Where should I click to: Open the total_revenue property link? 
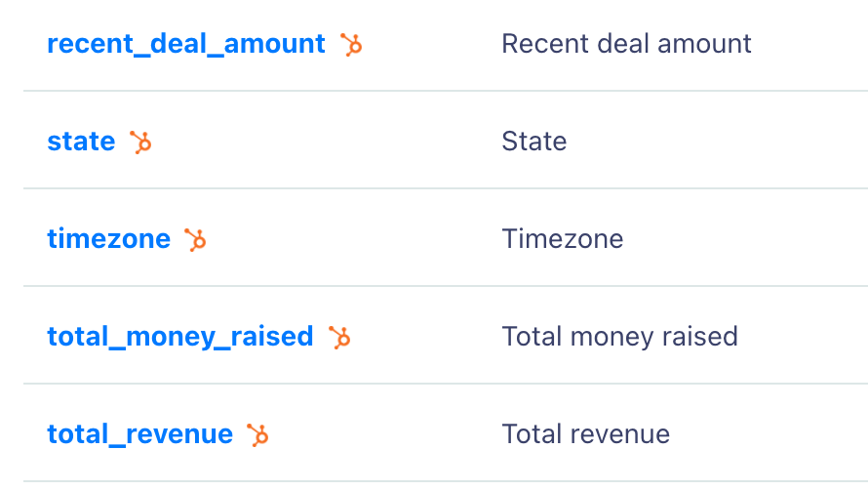click(x=140, y=434)
